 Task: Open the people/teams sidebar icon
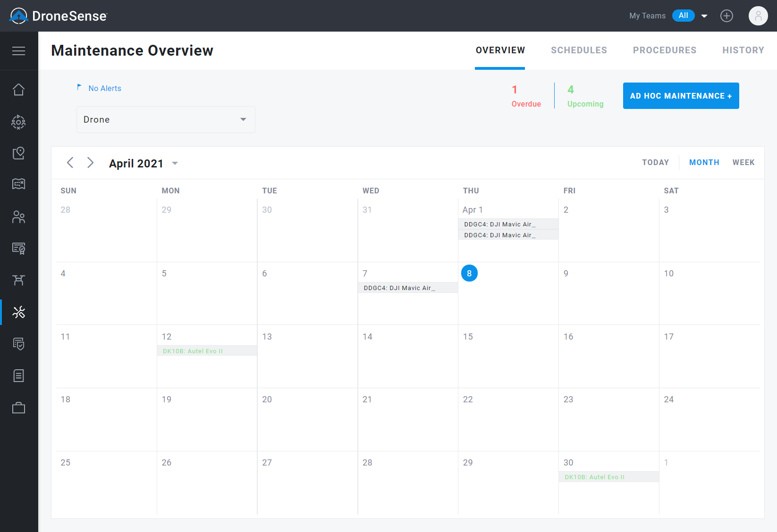click(x=18, y=216)
